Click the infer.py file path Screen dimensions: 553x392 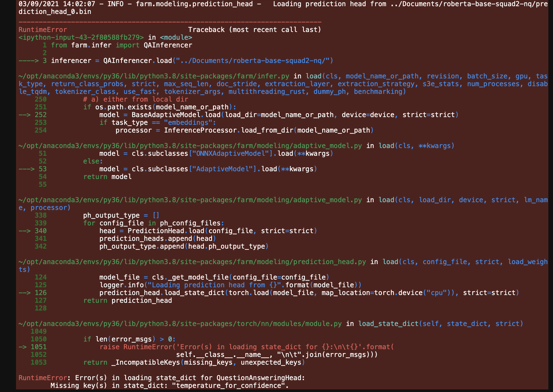[152, 76]
